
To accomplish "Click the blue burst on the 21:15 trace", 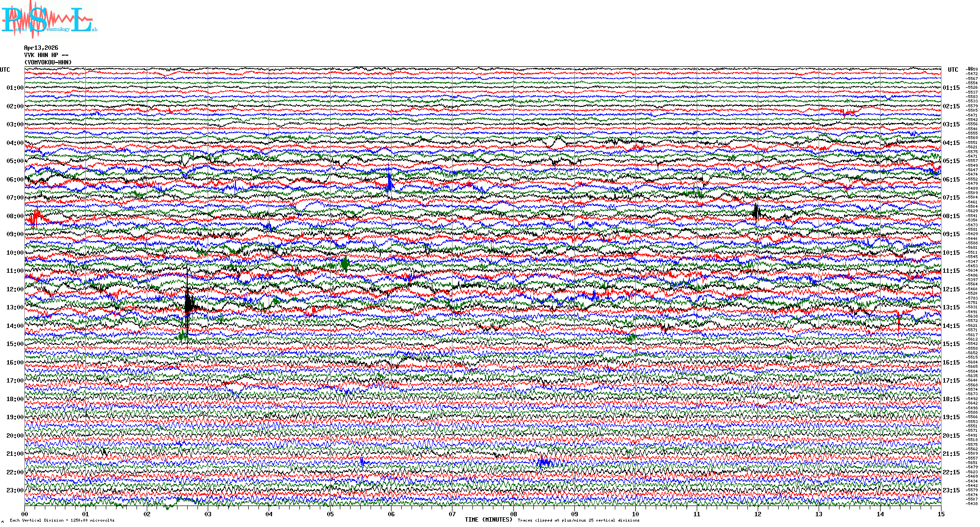I will pos(544,462).
